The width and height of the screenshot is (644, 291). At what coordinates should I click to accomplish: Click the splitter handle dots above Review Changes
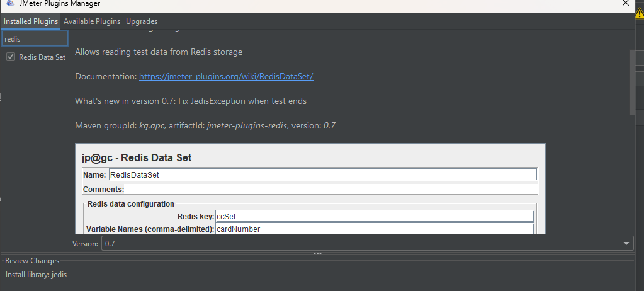[317, 254]
